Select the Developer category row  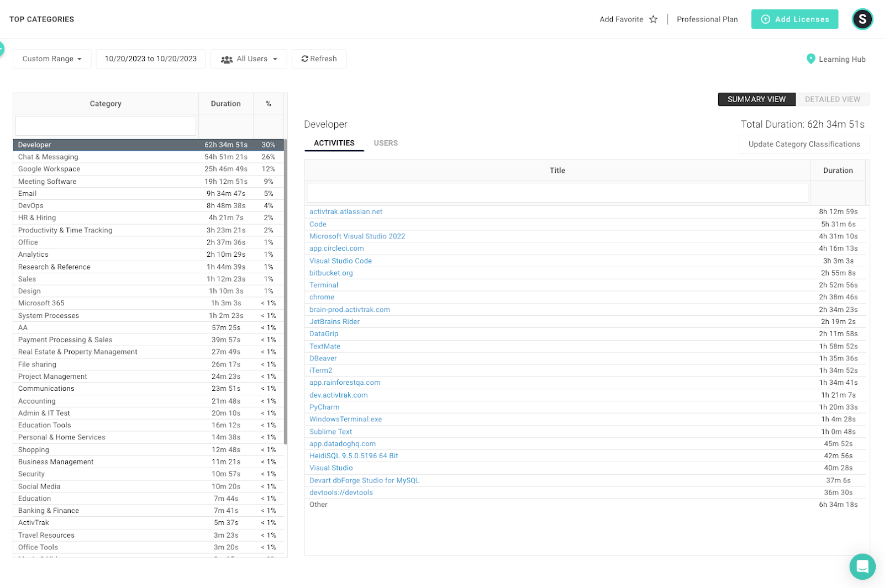pos(148,145)
